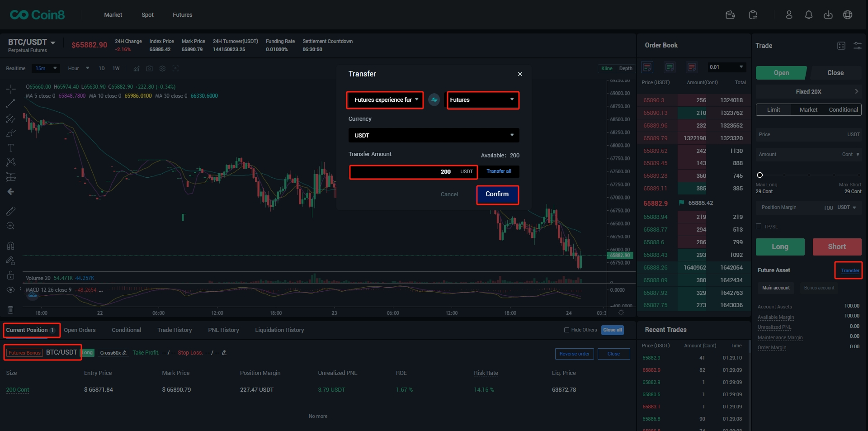
Task: Click the trash icon to delete drawings
Action: (x=10, y=310)
